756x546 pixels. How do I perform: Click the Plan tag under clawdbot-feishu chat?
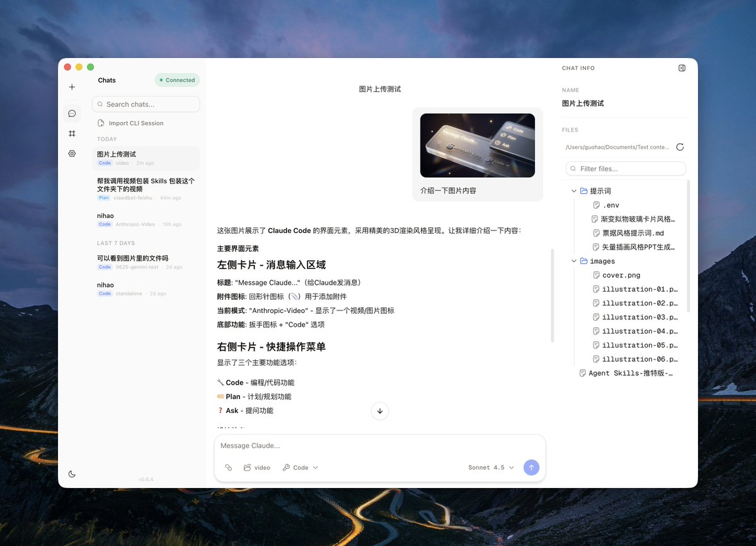point(104,198)
